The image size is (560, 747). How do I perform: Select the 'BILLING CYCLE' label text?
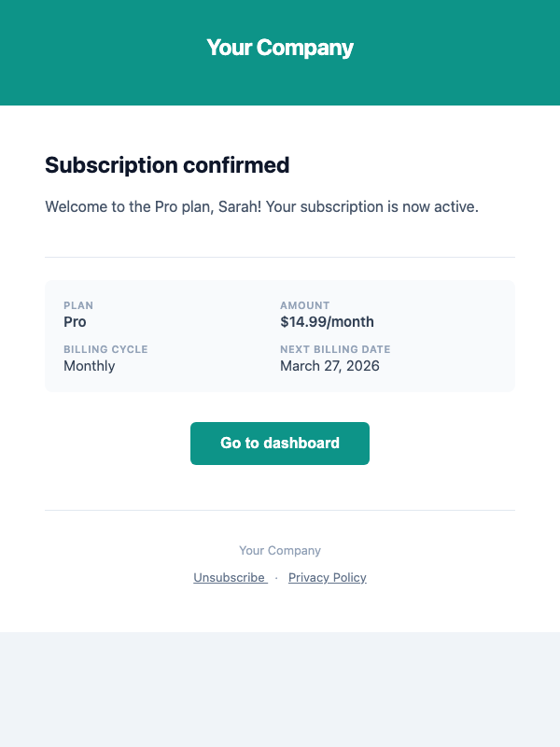coord(104,349)
